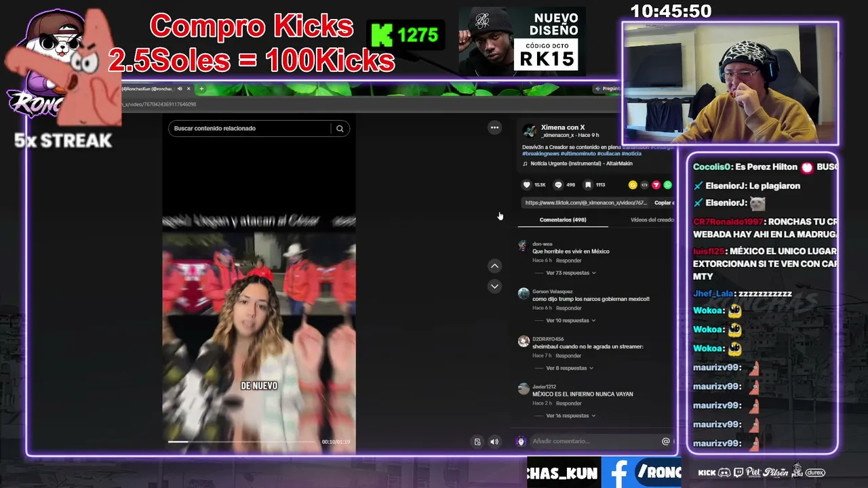Click the streamer webcam overlay
This screenshot has height=488, width=868.
pyautogui.click(x=730, y=83)
